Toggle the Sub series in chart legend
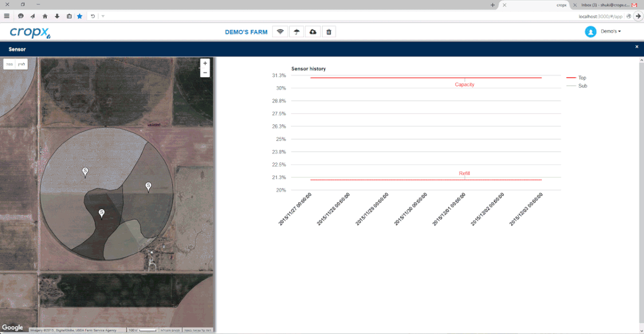644x334 pixels. 577,86
